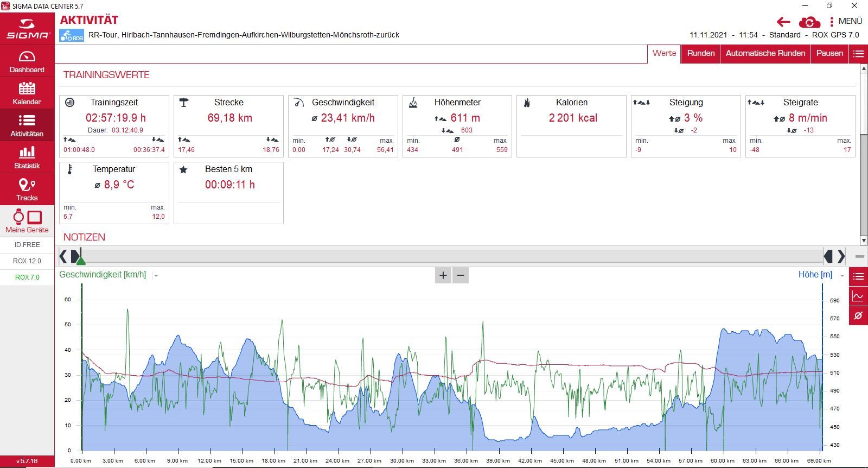Click the cloud sync icon
Image resolution: width=868 pixels, height=468 pixels.
pos(809,22)
